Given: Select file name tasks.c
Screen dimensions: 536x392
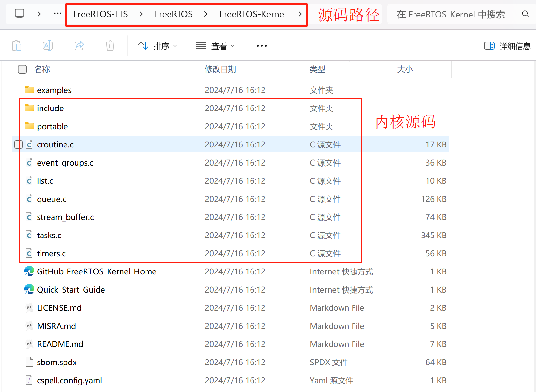Looking at the screenshot, I should pos(49,235).
